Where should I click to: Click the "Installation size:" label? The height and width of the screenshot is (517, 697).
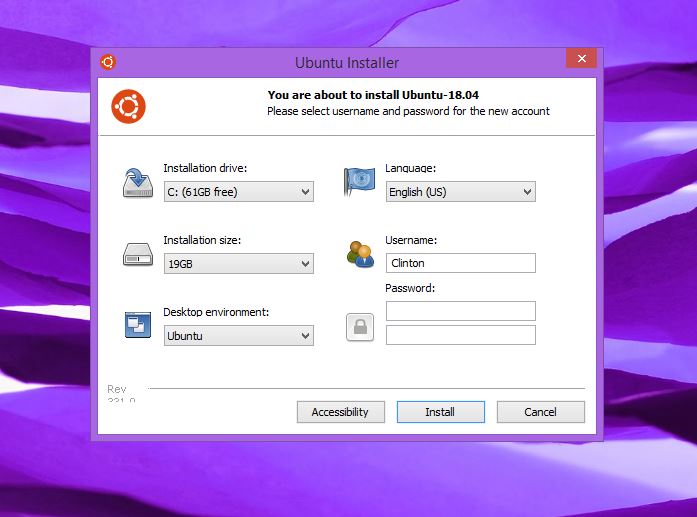point(202,240)
